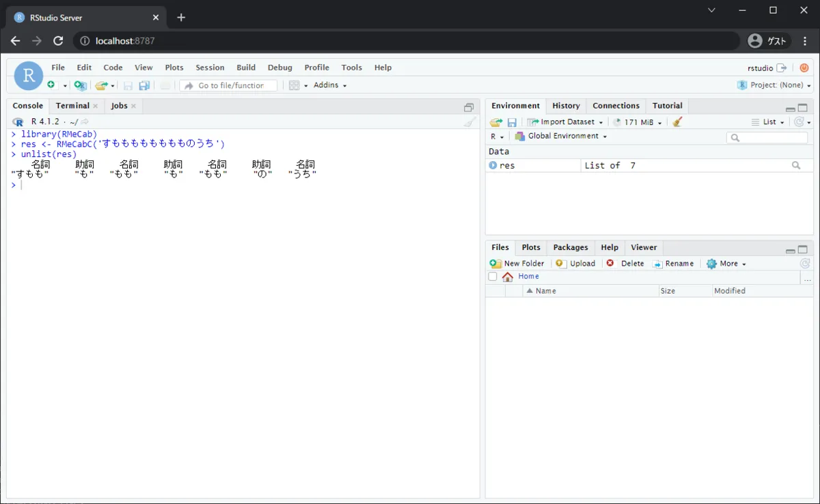
Task: Focus the Go to file/function field
Action: click(x=228, y=85)
